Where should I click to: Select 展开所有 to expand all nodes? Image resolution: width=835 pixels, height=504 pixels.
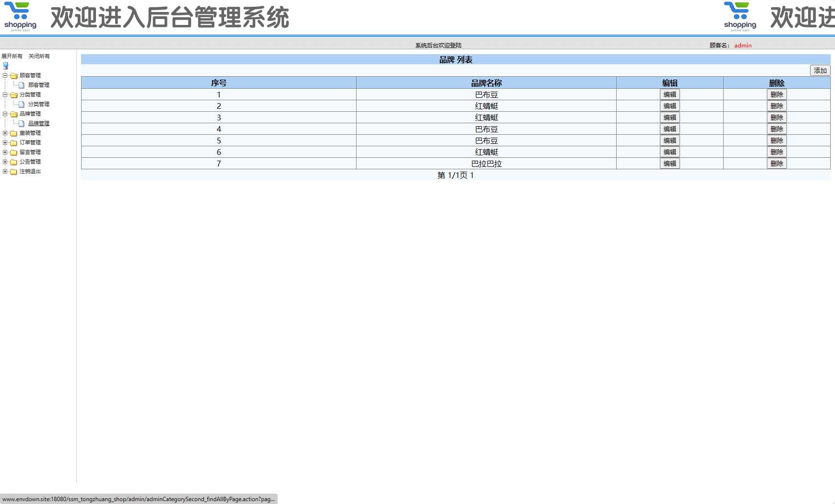pos(12,56)
